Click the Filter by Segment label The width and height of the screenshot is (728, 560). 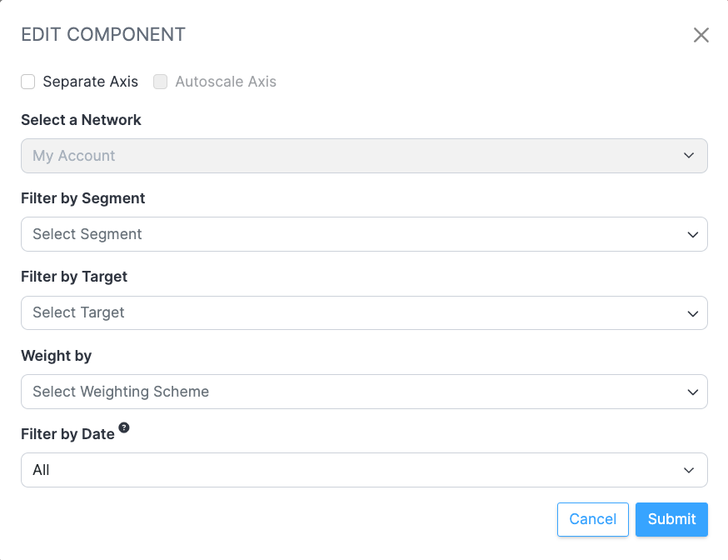tap(82, 198)
